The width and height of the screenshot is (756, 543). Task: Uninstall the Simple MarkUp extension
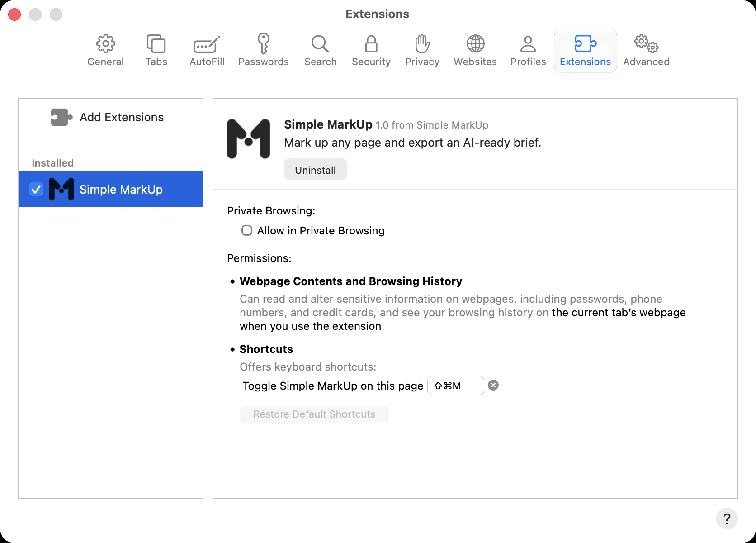pyautogui.click(x=315, y=170)
